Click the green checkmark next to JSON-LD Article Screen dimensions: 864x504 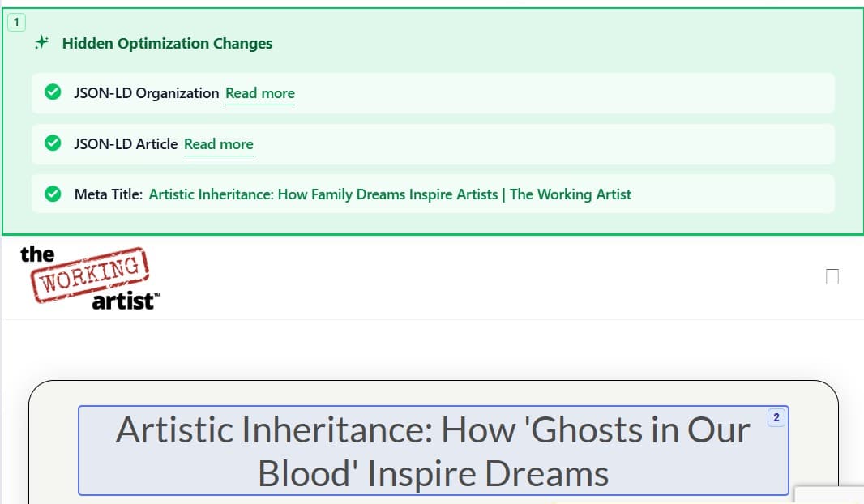click(x=53, y=143)
